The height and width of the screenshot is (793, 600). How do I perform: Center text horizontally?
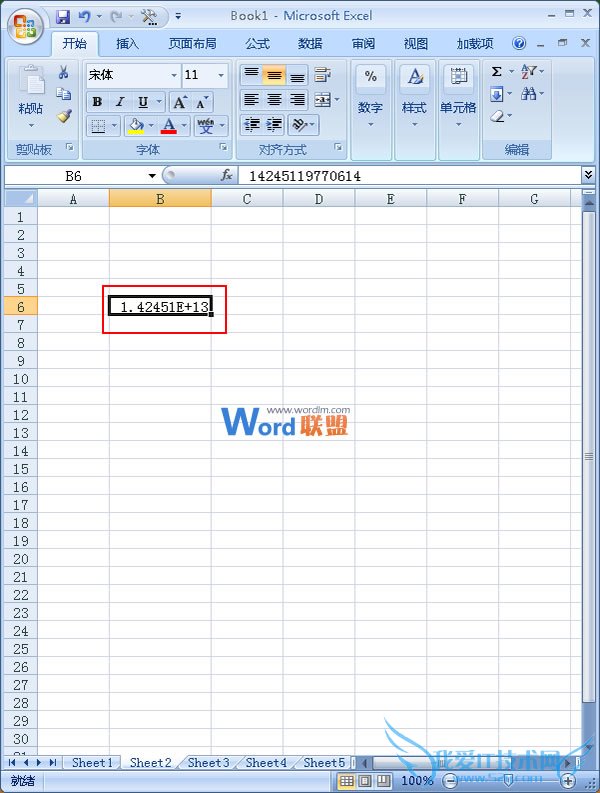click(x=274, y=99)
